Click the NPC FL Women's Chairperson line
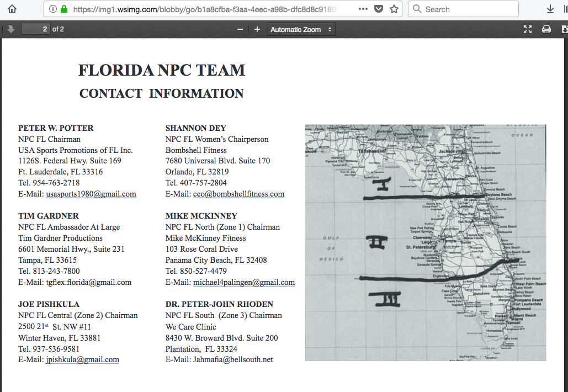Viewport: 568px width, 392px height. (x=217, y=140)
